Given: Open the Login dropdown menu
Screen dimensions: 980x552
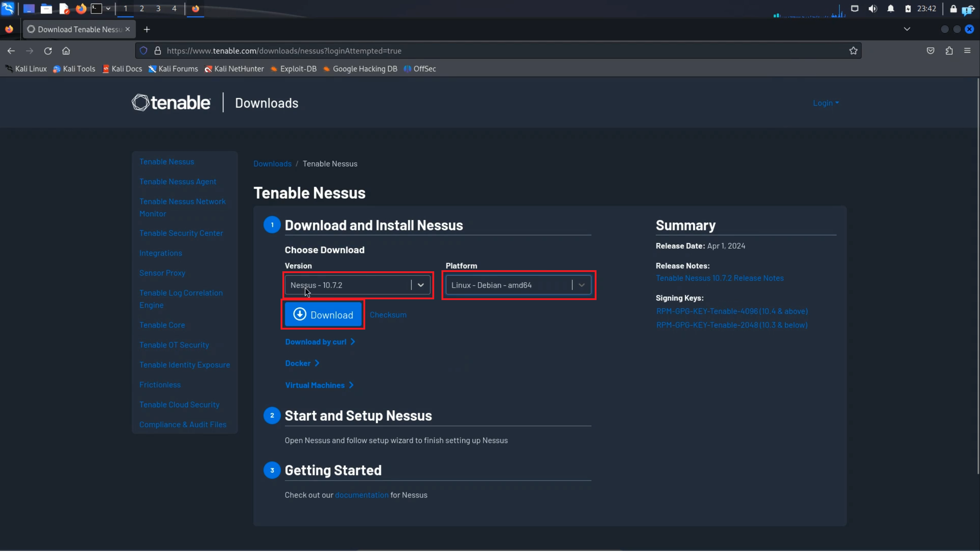Looking at the screenshot, I should pos(825,104).
